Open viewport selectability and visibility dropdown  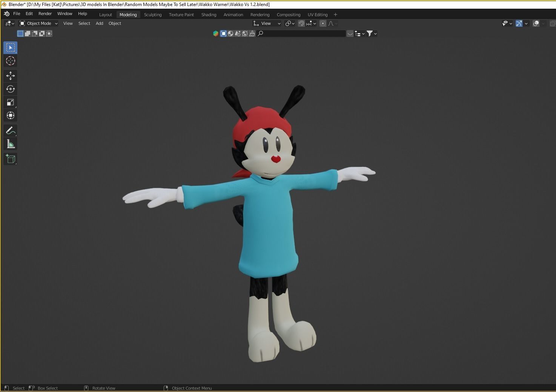click(507, 23)
